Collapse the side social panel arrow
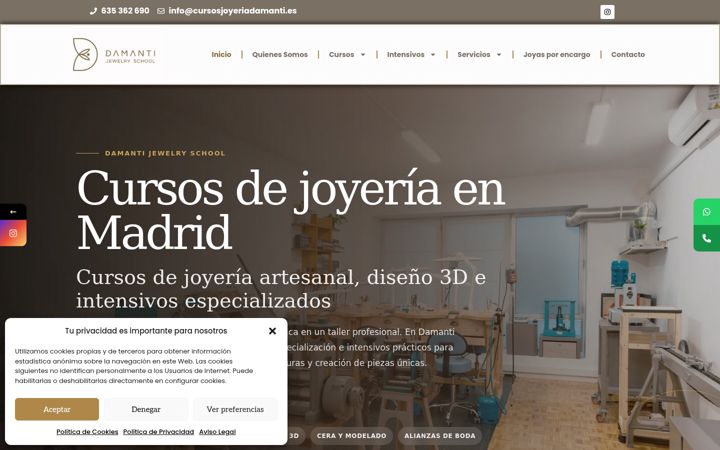Viewport: 720px width, 450px height. (13, 212)
